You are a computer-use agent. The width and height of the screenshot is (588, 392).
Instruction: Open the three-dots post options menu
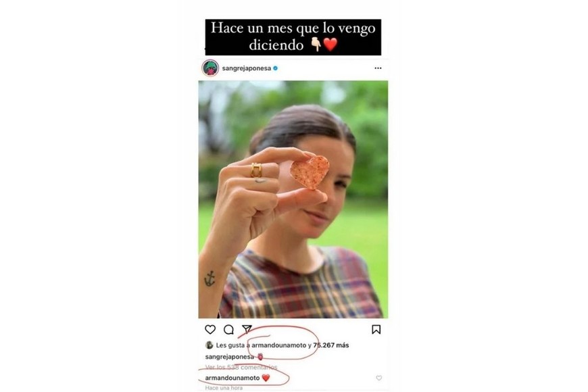[378, 68]
